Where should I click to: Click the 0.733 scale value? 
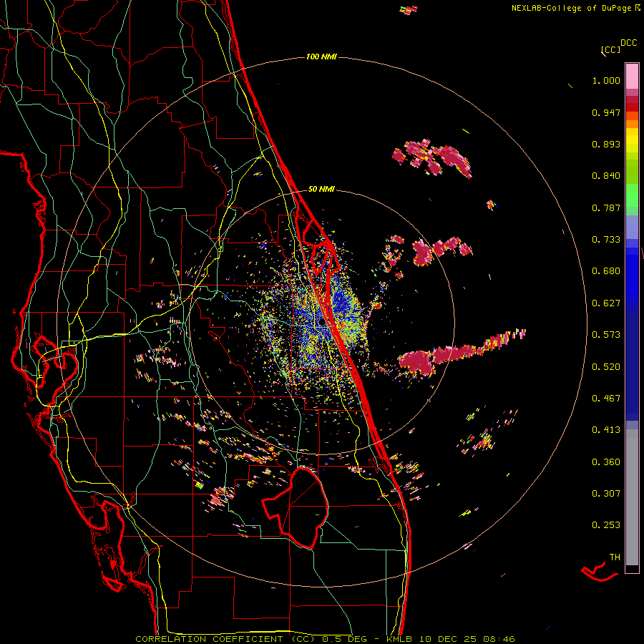(606, 240)
